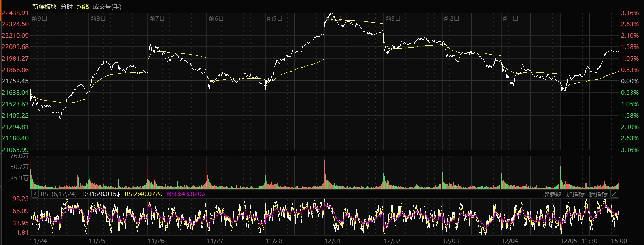Click the RSI (6,12,24) indicator name
Image resolution: width=644 pixels, height=245 pixels.
click(59, 194)
